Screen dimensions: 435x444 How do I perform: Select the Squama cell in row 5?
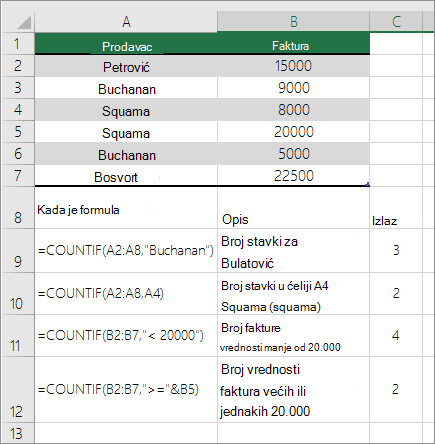pyautogui.click(x=126, y=132)
